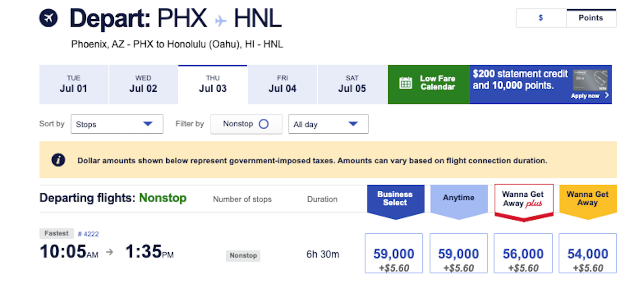Click the info icon in the tax notice
The width and height of the screenshot is (644, 284).
click(x=58, y=160)
